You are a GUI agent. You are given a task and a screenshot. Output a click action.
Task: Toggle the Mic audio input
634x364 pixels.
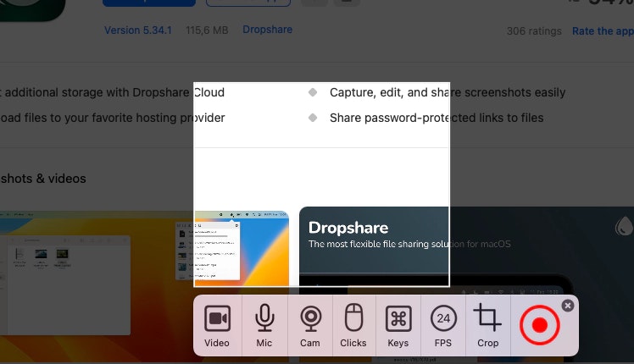[264, 326]
